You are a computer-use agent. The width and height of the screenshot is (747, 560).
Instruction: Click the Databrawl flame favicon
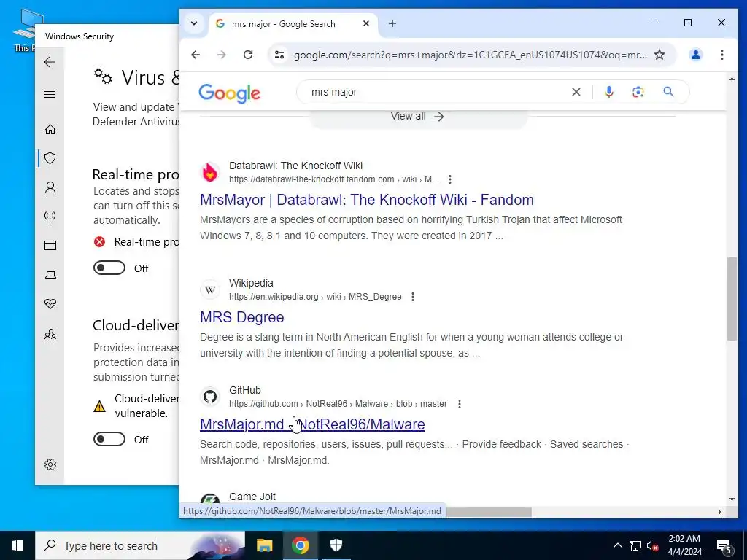pos(210,172)
